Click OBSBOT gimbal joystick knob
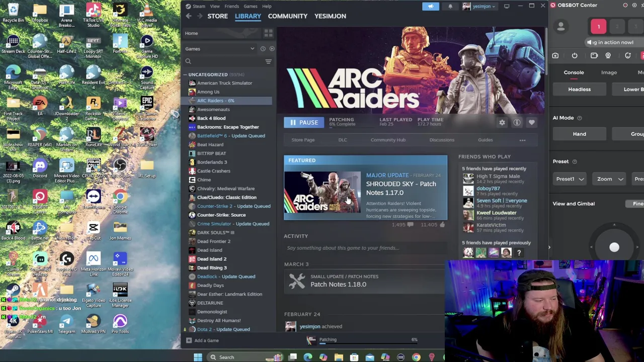The height and width of the screenshot is (362, 644). coord(614,247)
